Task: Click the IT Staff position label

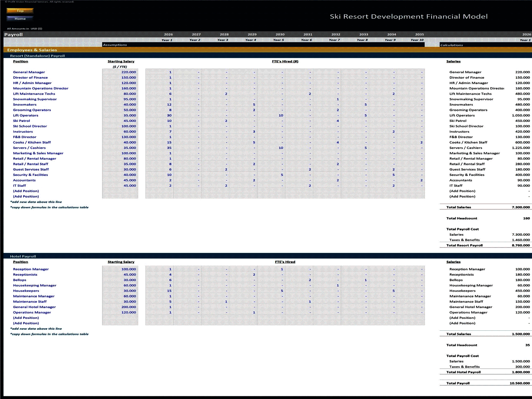Action: pos(19,186)
